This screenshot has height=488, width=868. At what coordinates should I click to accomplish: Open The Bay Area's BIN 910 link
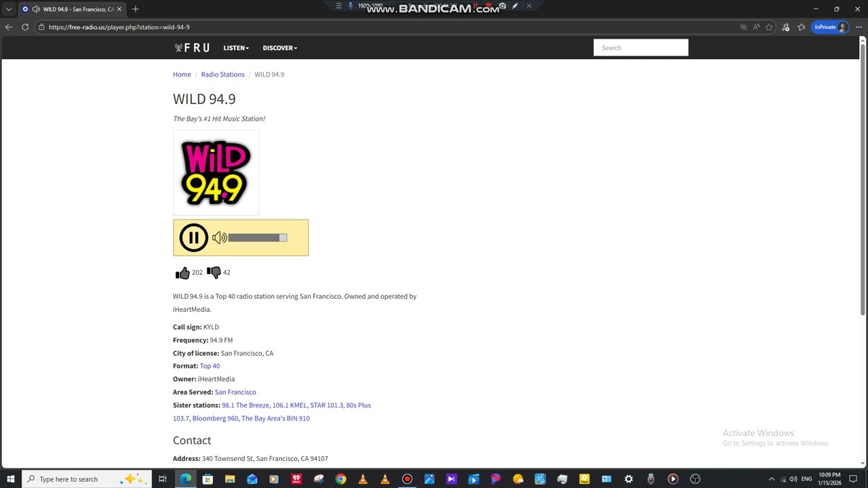click(x=275, y=418)
